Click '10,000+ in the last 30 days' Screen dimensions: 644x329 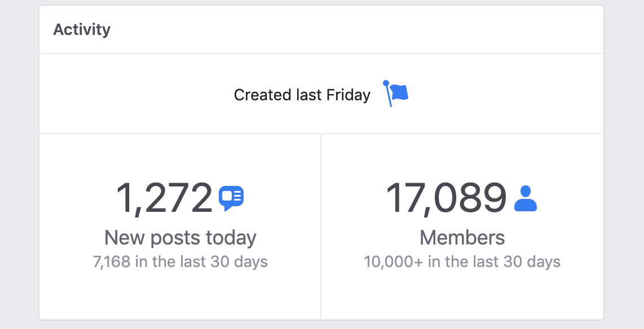pos(462,262)
